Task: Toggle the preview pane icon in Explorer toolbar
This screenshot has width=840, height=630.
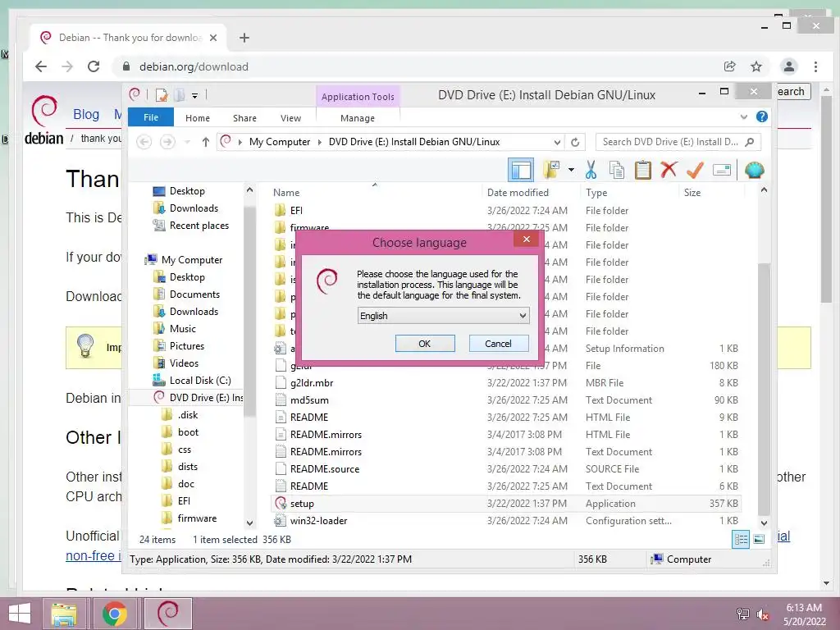Action: (521, 171)
